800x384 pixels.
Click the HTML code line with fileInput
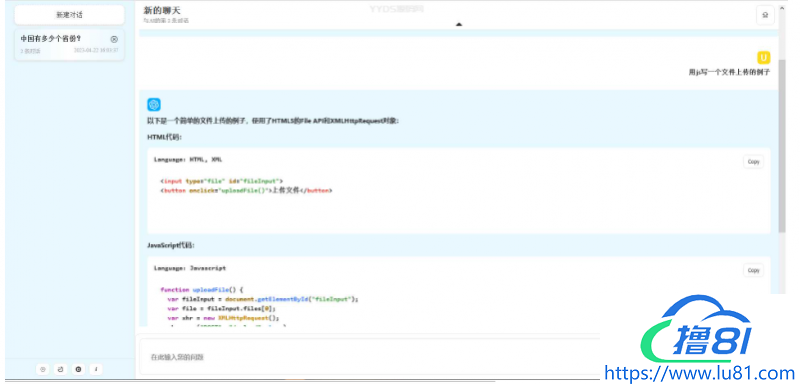coord(221,181)
